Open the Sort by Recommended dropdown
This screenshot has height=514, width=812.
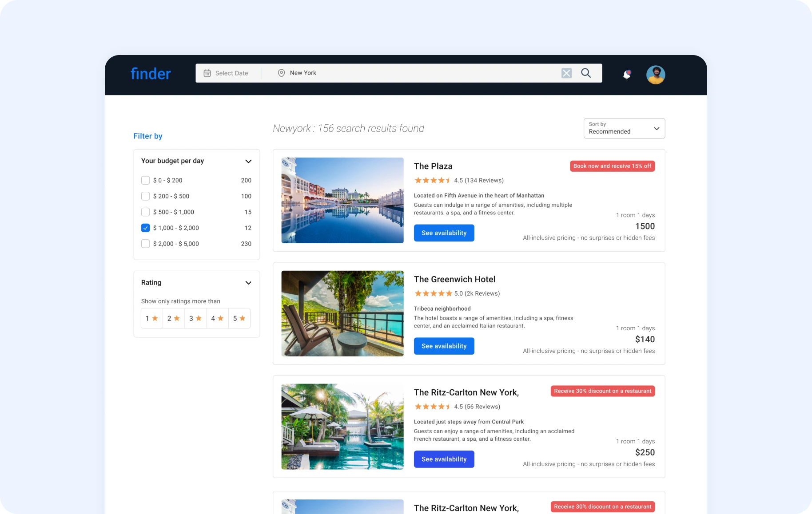[x=624, y=128]
